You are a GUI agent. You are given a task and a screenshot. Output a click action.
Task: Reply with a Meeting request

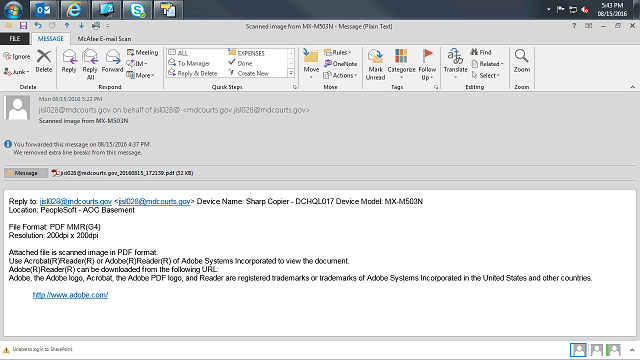click(142, 52)
